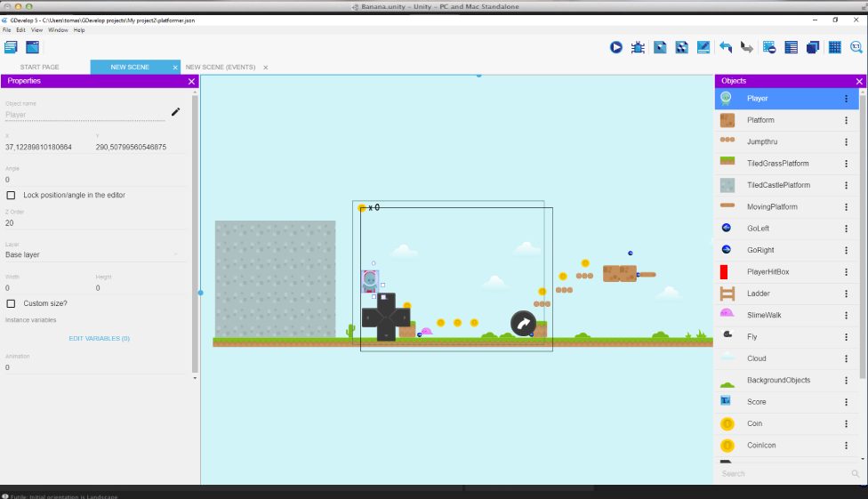Click the Properties panel scrollbar

click(195, 234)
